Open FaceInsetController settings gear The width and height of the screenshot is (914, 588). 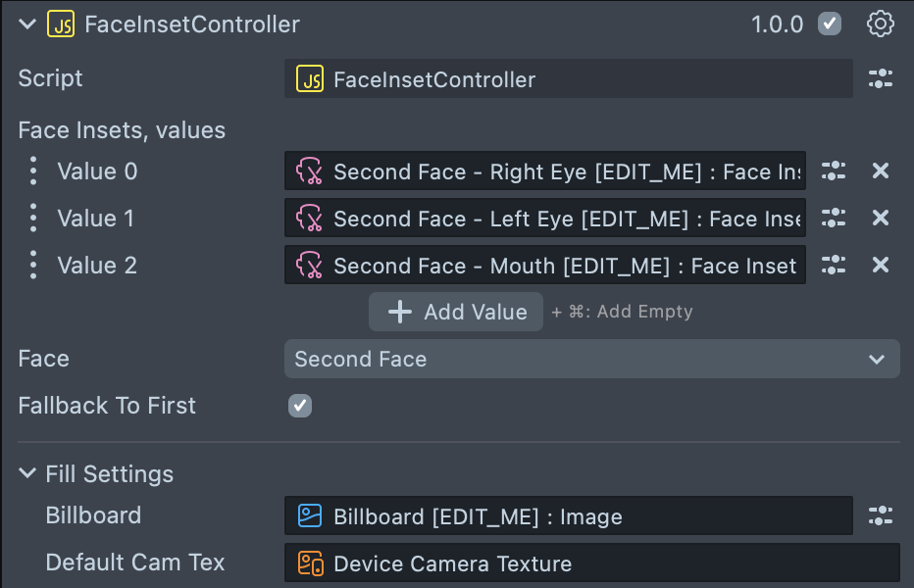pos(881,24)
